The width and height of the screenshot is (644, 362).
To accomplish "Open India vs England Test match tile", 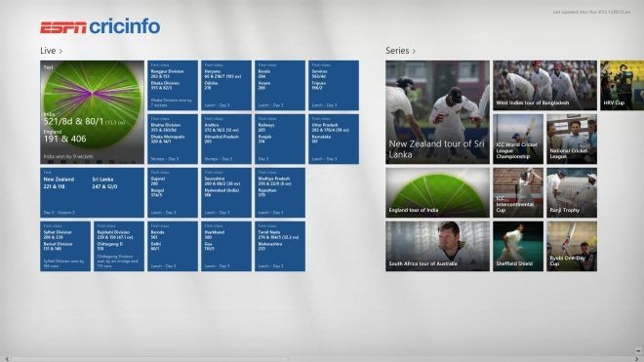I will coord(92,112).
